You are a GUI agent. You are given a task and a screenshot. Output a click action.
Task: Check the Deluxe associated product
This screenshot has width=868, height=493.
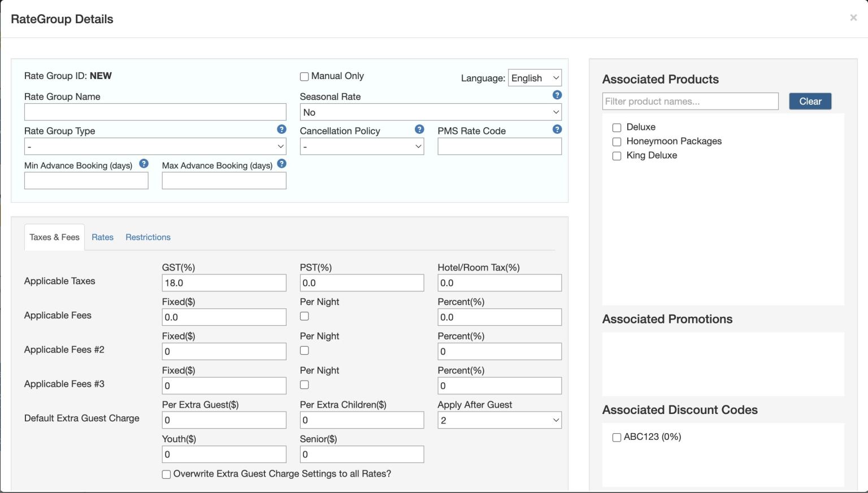click(617, 128)
